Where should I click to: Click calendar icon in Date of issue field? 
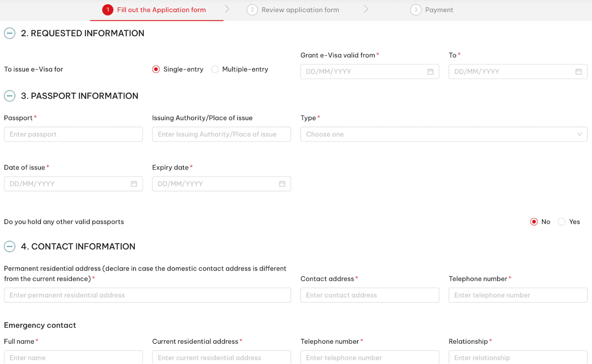tap(134, 184)
